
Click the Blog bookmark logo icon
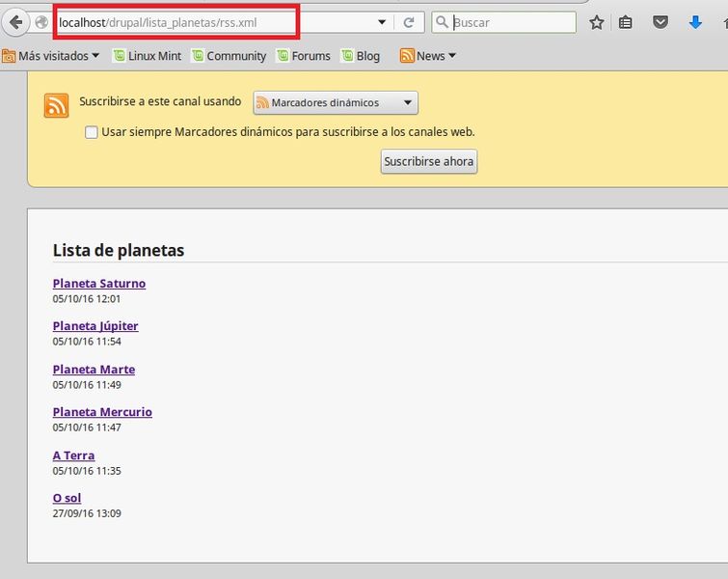[347, 56]
